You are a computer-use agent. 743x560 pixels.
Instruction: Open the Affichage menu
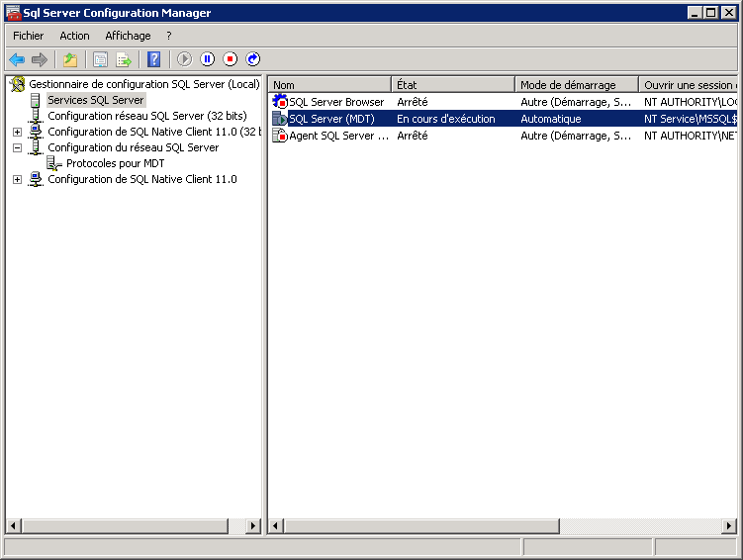point(128,36)
